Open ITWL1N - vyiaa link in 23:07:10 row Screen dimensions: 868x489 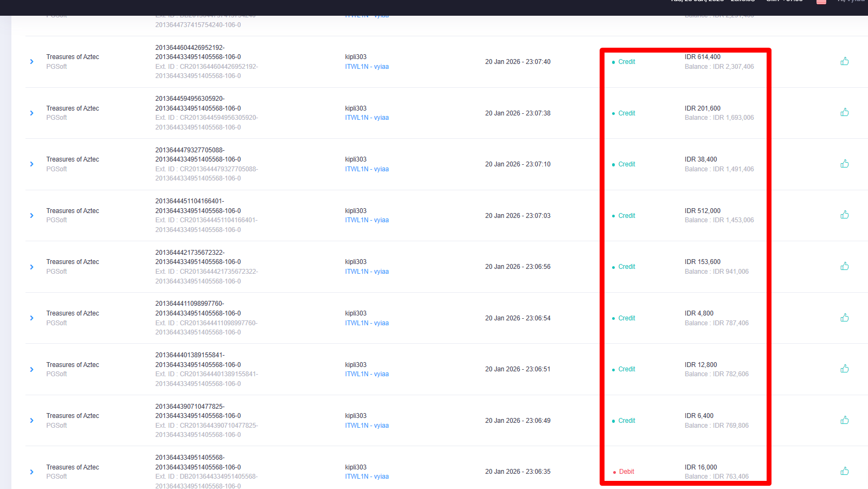[x=367, y=169]
